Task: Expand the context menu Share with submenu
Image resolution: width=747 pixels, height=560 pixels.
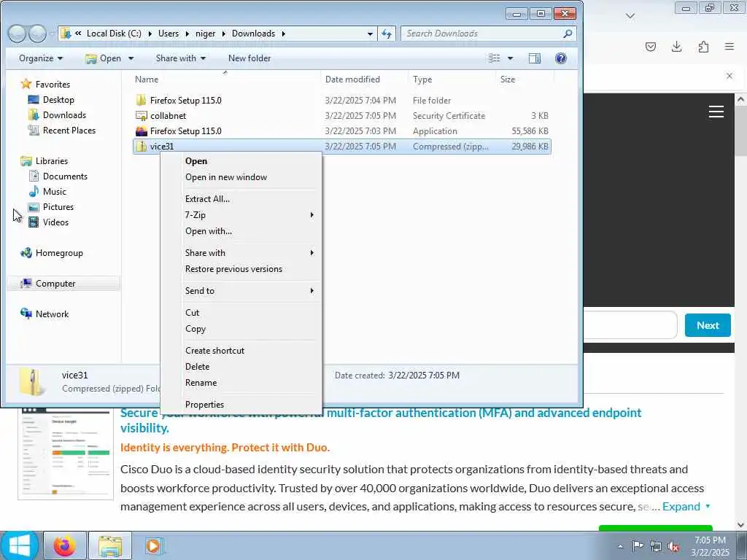Action: (x=250, y=253)
